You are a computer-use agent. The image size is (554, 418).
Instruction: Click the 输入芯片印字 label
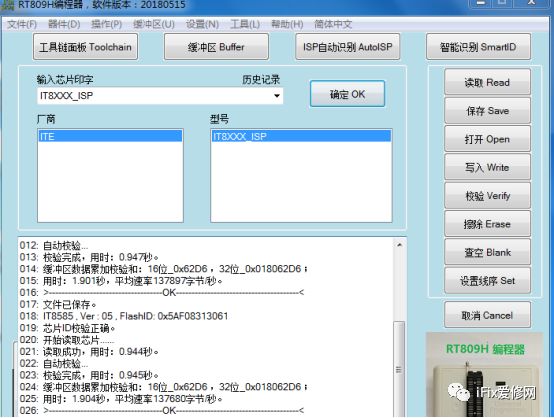click(65, 80)
